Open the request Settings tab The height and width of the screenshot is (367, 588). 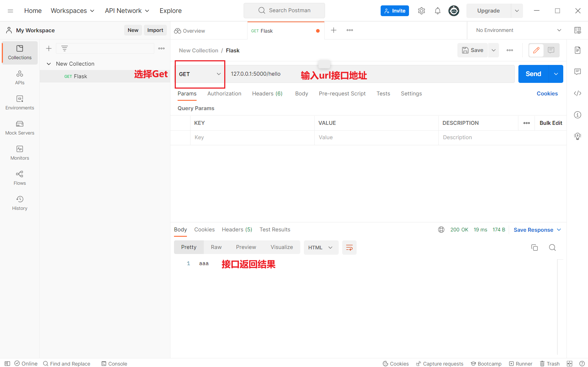[x=411, y=94]
